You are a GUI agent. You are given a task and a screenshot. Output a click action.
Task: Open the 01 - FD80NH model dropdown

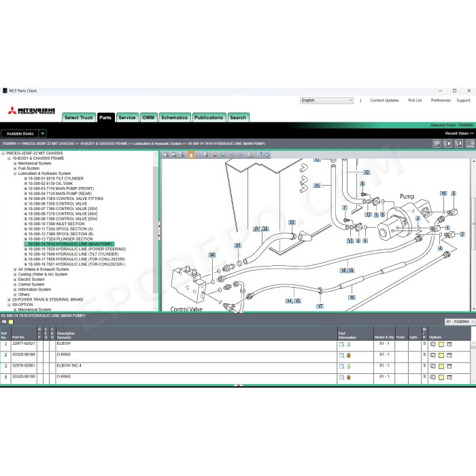[x=460, y=322]
